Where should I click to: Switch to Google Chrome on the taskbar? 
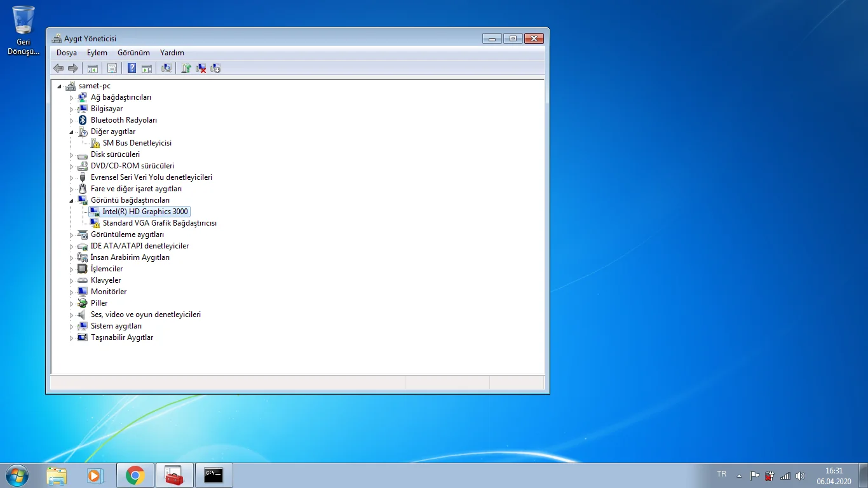(x=135, y=475)
